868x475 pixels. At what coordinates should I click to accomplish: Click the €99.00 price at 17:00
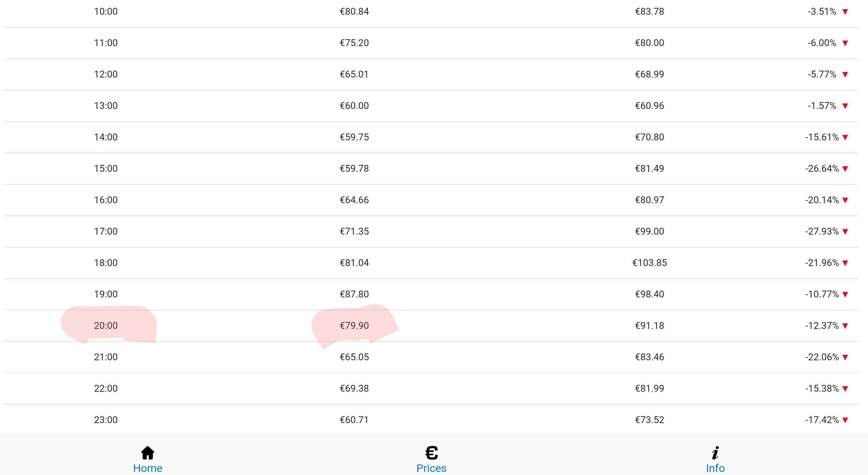650,231
